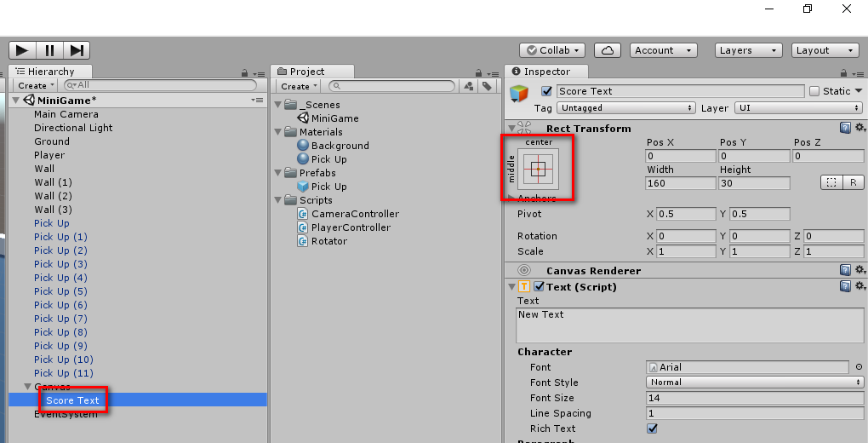Screen dimensions: 868x443
Task: Select the Background material
Action: pos(340,146)
